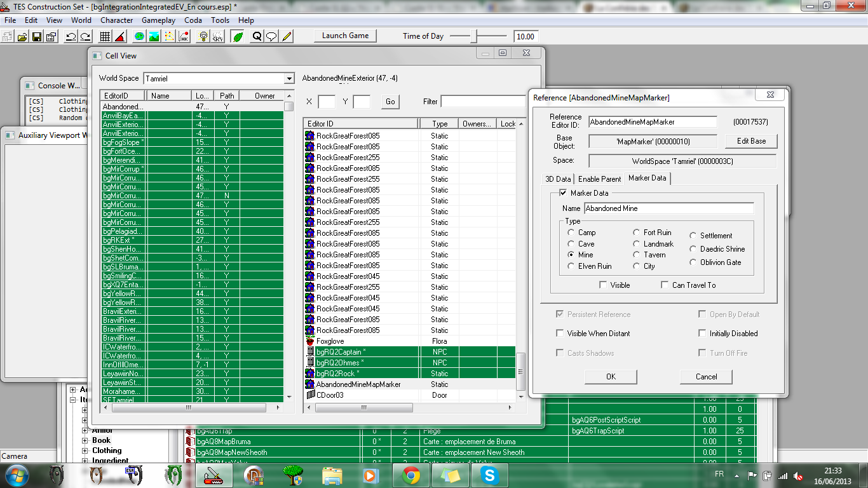Screen dimensions: 868x488
Task: Open the Landscape Editing toolbar icon
Action: [x=154, y=36]
